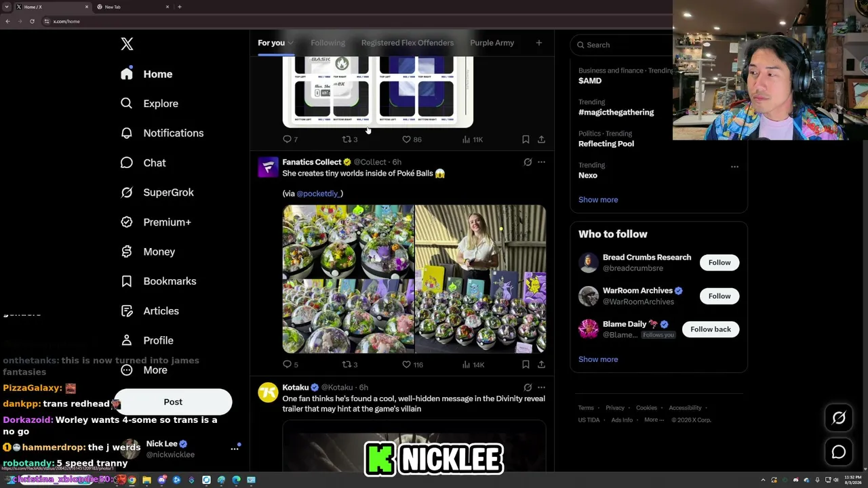Repost the post that has 86 likes
This screenshot has width=868, height=488.
click(350, 140)
